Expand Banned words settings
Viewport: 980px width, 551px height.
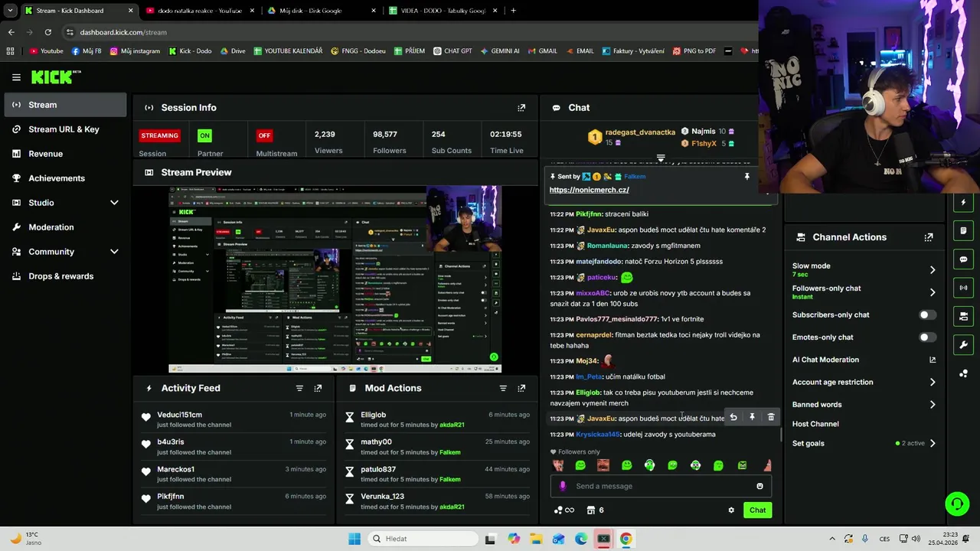[933, 405]
